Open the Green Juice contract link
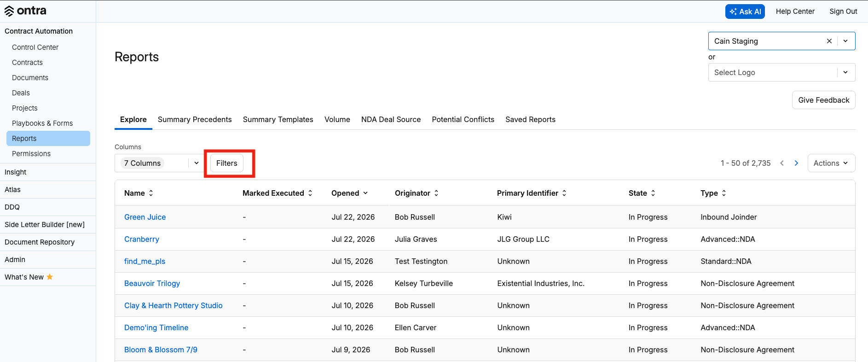This screenshot has height=362, width=868. pyautogui.click(x=145, y=217)
